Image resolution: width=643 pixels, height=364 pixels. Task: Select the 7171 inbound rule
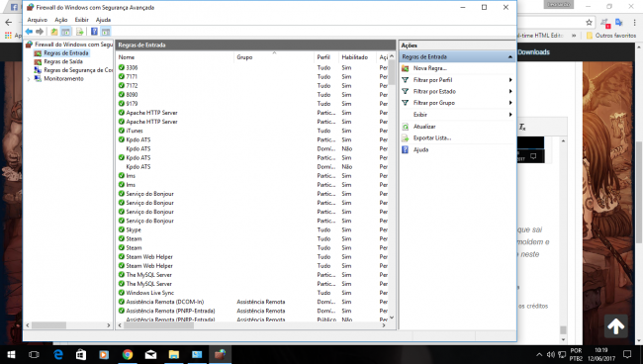click(132, 76)
